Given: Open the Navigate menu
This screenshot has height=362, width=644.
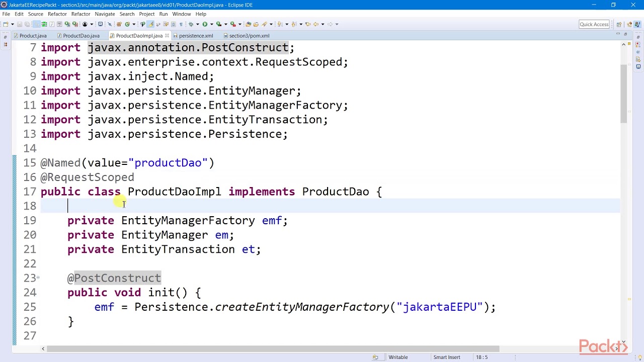Looking at the screenshot, I should coord(105,14).
